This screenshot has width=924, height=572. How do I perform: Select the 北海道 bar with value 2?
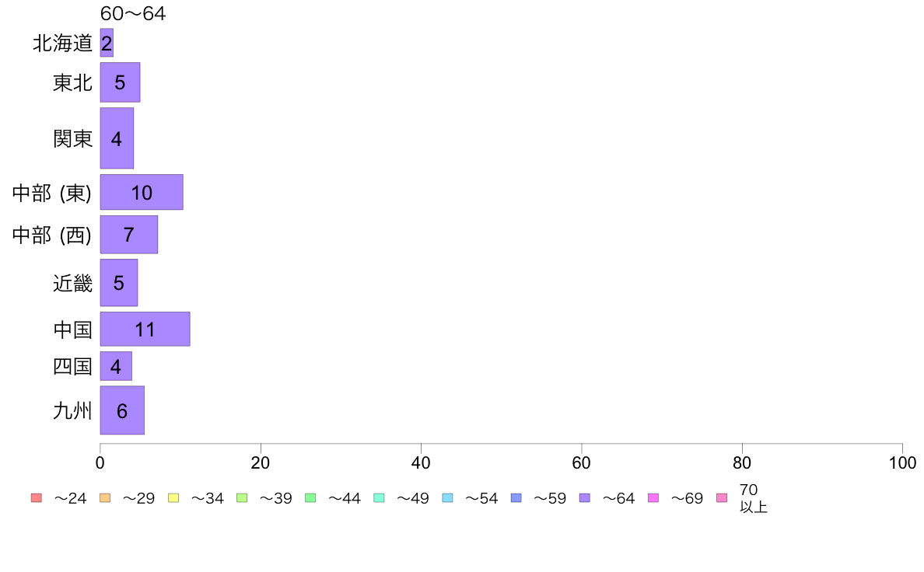pyautogui.click(x=107, y=43)
